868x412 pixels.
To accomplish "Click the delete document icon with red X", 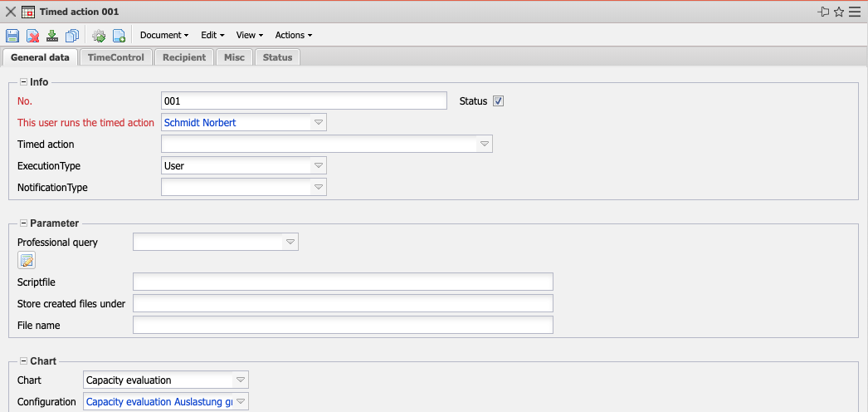I will click(x=32, y=36).
